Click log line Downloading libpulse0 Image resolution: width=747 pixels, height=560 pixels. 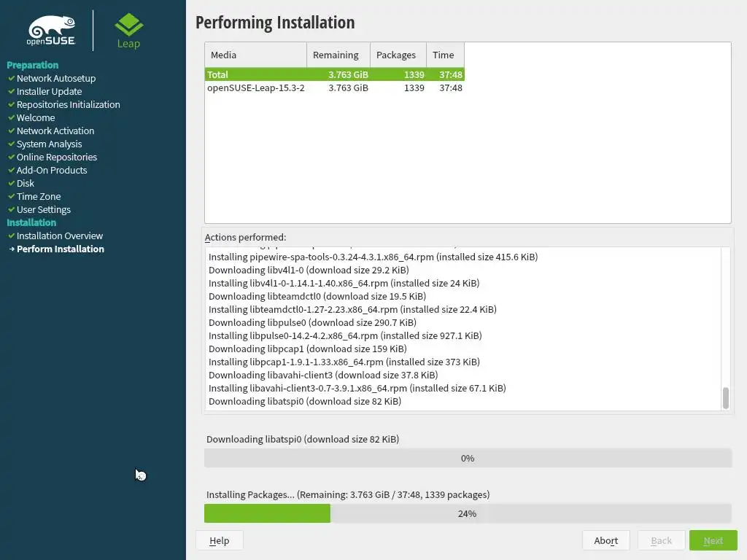[312, 322]
